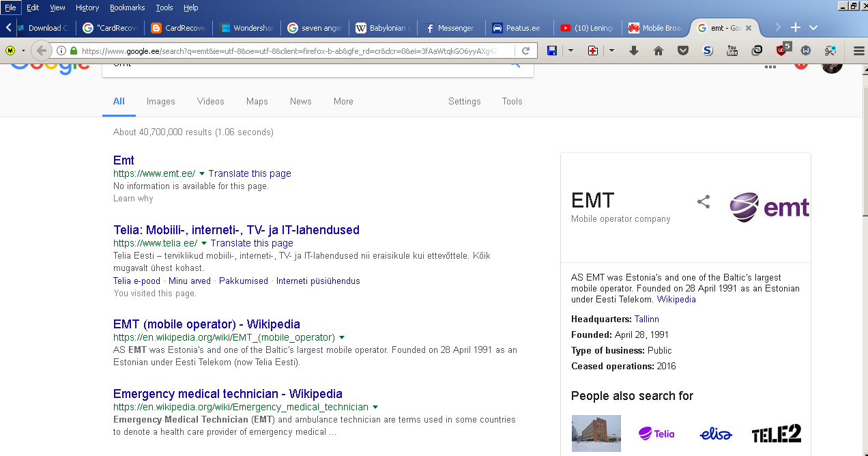List all tabs with the chevron dropdown
This screenshot has width=868, height=456.
coord(813,27)
